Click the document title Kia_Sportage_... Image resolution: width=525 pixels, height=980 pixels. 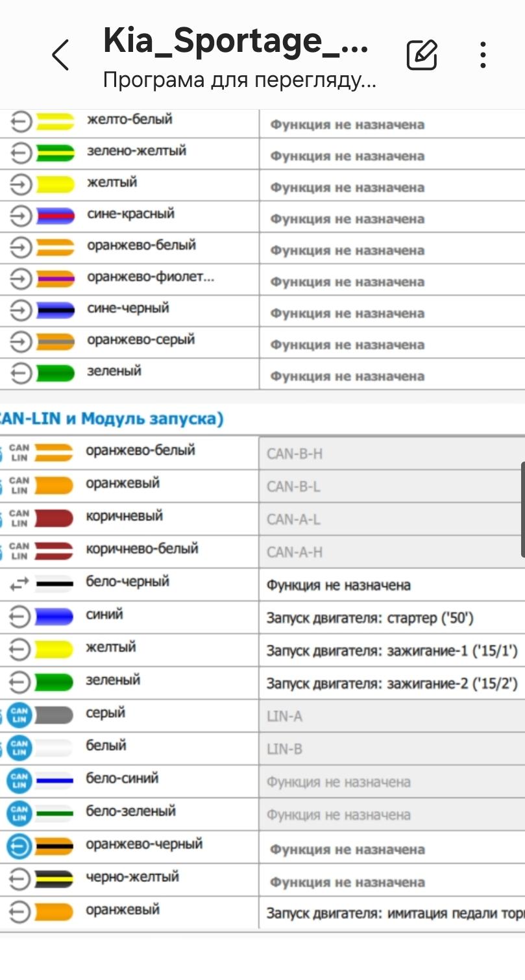point(236,42)
